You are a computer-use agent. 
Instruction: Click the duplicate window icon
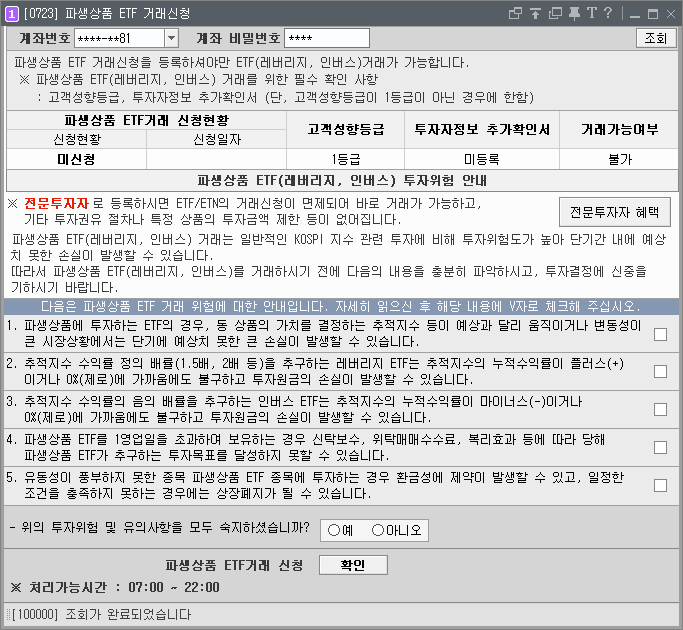click(555, 14)
